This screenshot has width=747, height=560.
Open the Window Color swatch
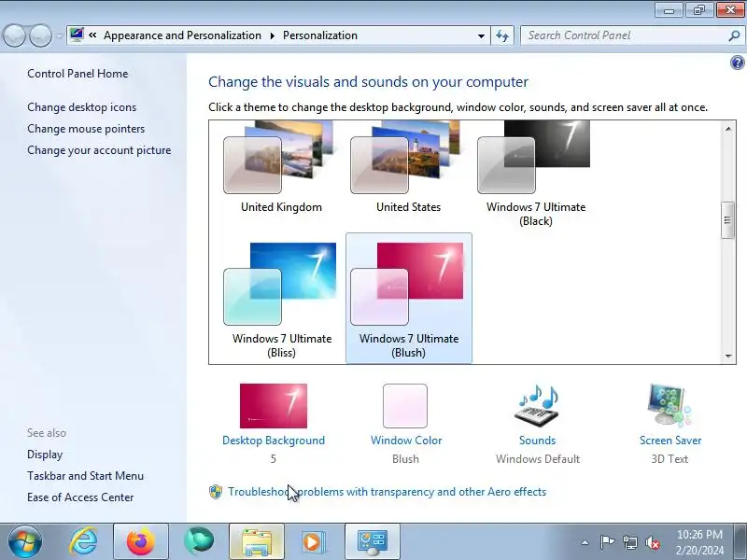point(405,406)
